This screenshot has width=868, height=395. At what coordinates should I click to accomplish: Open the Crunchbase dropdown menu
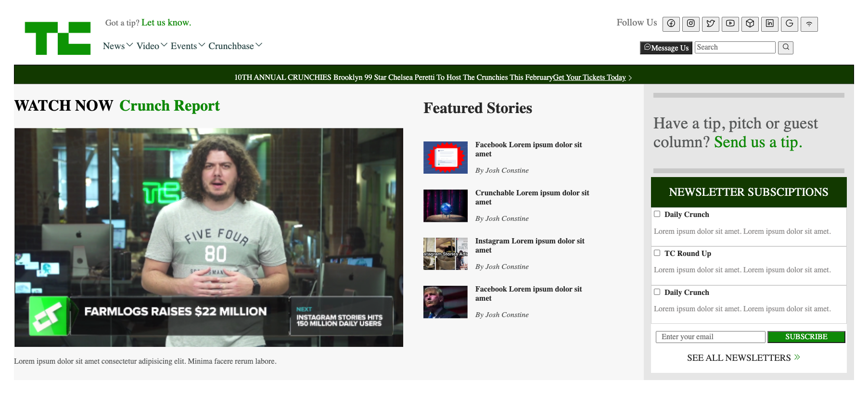(x=235, y=46)
